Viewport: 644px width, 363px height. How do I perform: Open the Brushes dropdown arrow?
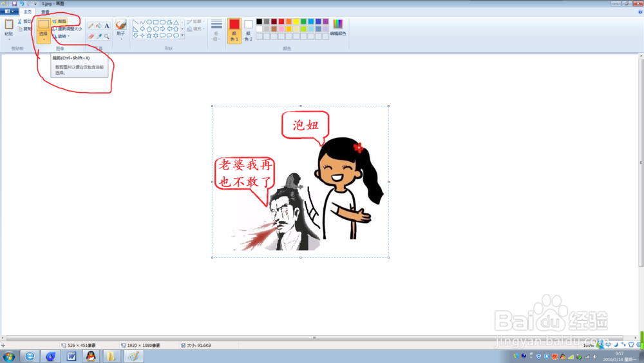pyautogui.click(x=121, y=39)
